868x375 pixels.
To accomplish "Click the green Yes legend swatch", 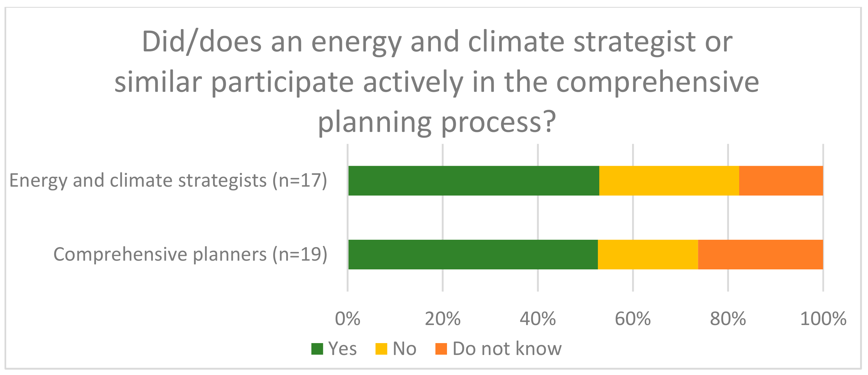I will click(317, 349).
